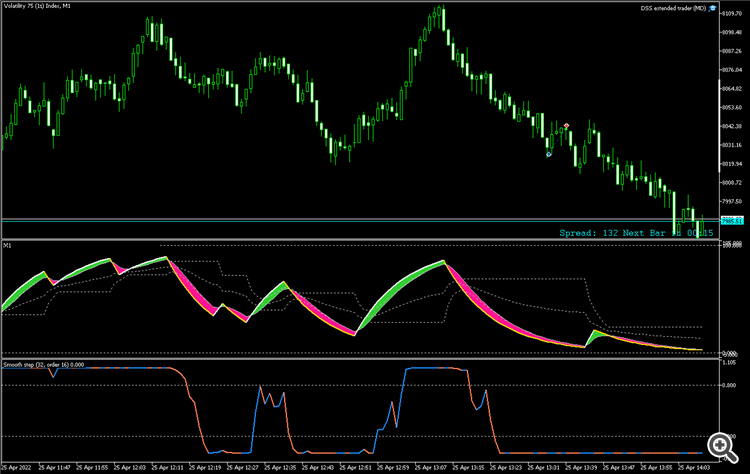Click price scale value 7997.50
Viewport: 750px width, 474px height.
tap(732, 201)
